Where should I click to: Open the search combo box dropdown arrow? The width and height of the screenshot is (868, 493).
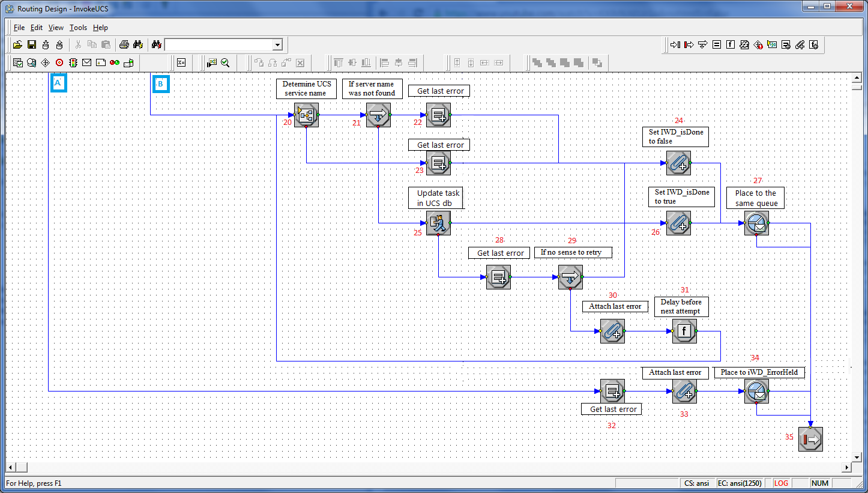[277, 45]
